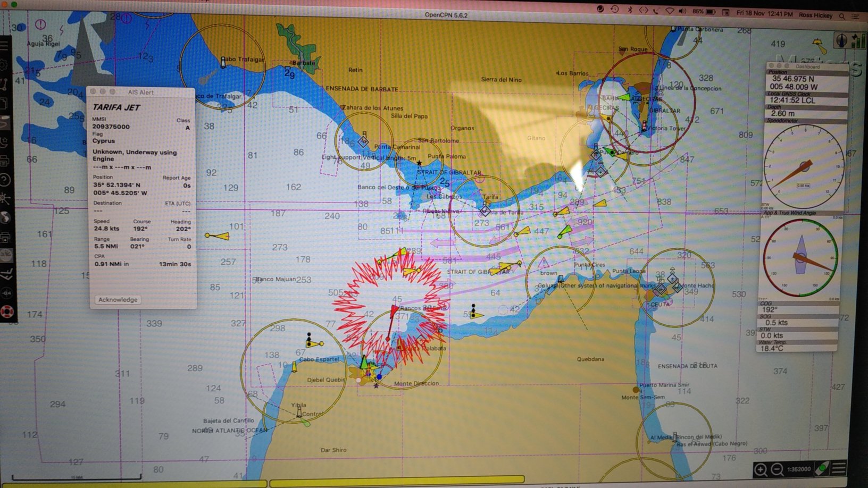Click the Speedometer gauge dial
The image size is (868, 488).
pyautogui.click(x=804, y=166)
